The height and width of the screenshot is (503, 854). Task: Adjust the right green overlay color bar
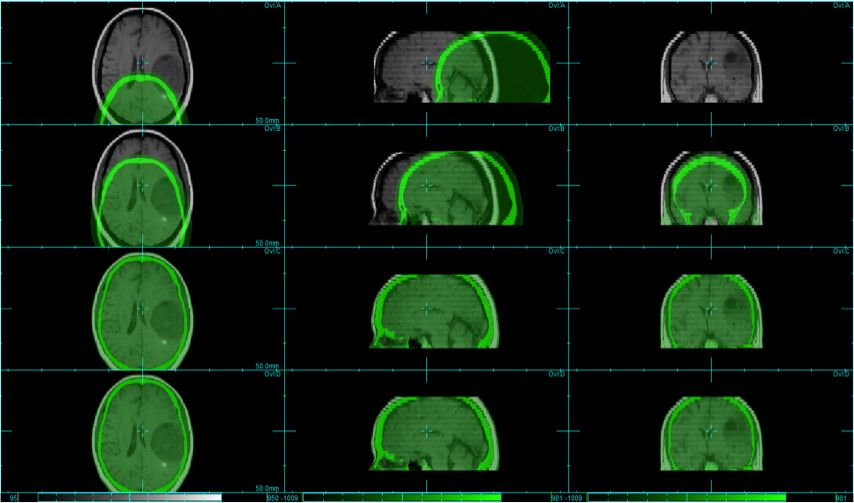687,498
